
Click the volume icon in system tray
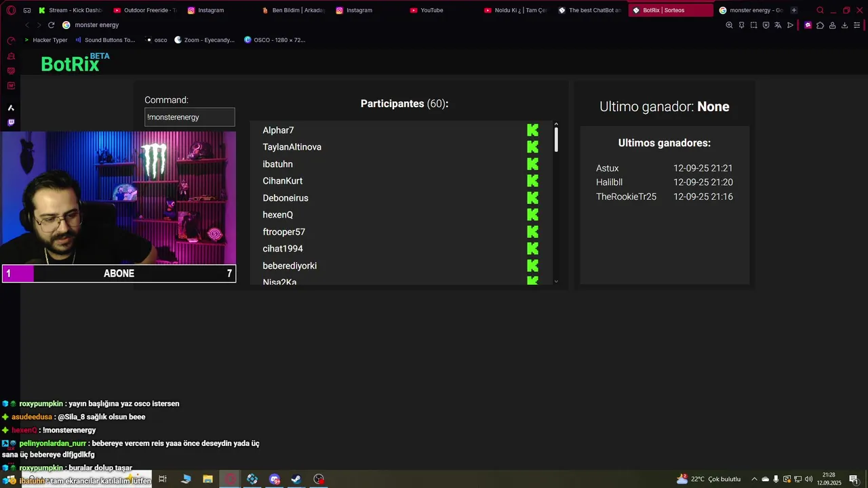click(809, 479)
